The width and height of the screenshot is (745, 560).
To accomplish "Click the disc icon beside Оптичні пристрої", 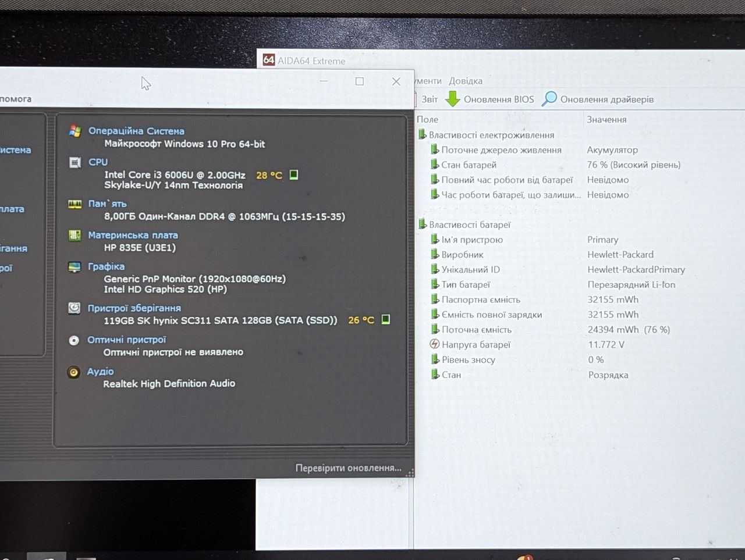I will [74, 340].
